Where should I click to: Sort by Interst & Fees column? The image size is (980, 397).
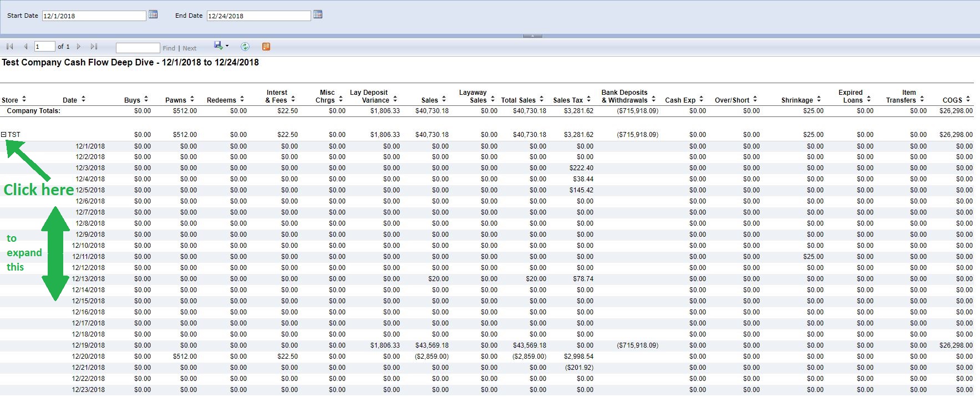[x=293, y=99]
